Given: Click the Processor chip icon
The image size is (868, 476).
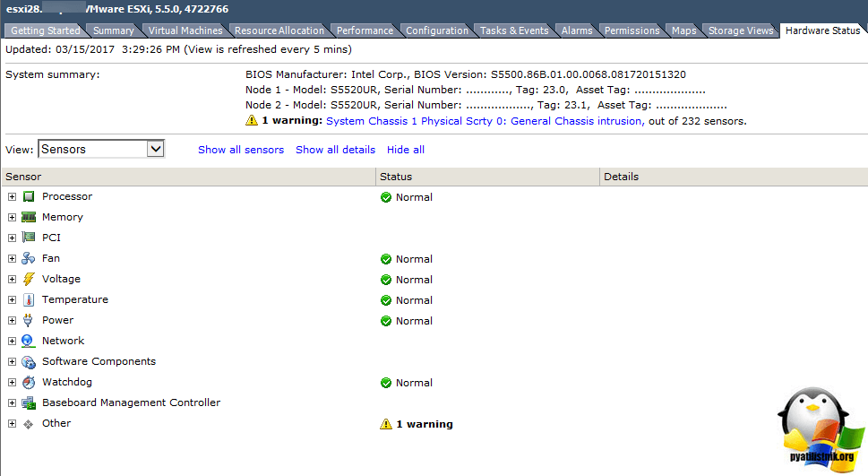Looking at the screenshot, I should point(29,196).
